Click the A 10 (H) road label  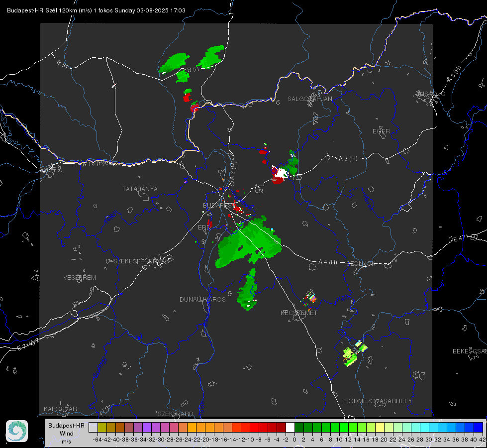point(93,163)
